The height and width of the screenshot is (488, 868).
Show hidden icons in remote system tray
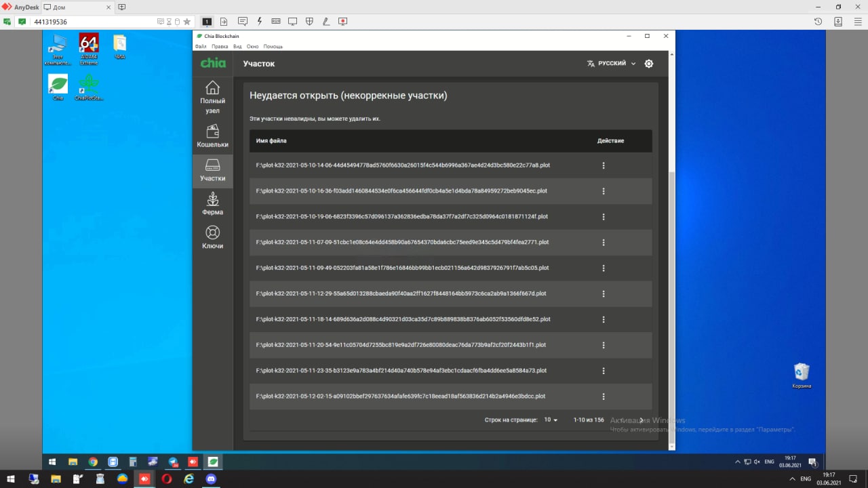[738, 462]
